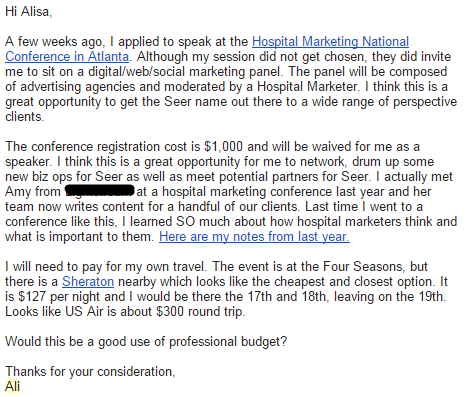
Task: Click the name "Amy" in the second paragraph
Action: click(x=17, y=192)
